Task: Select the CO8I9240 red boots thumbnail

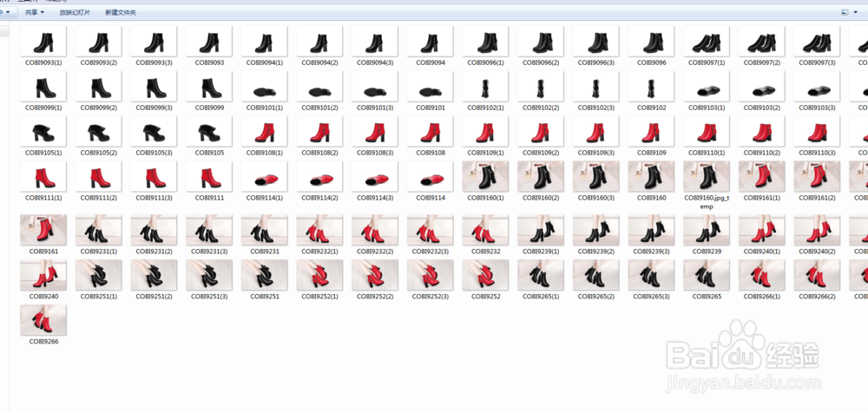Action: (x=43, y=276)
